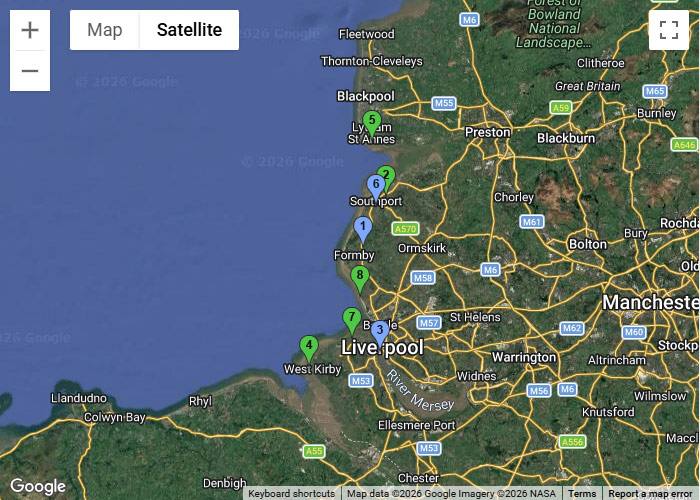Image resolution: width=700 pixels, height=500 pixels.
Task: Click the Blackpool label
Action: (x=366, y=96)
